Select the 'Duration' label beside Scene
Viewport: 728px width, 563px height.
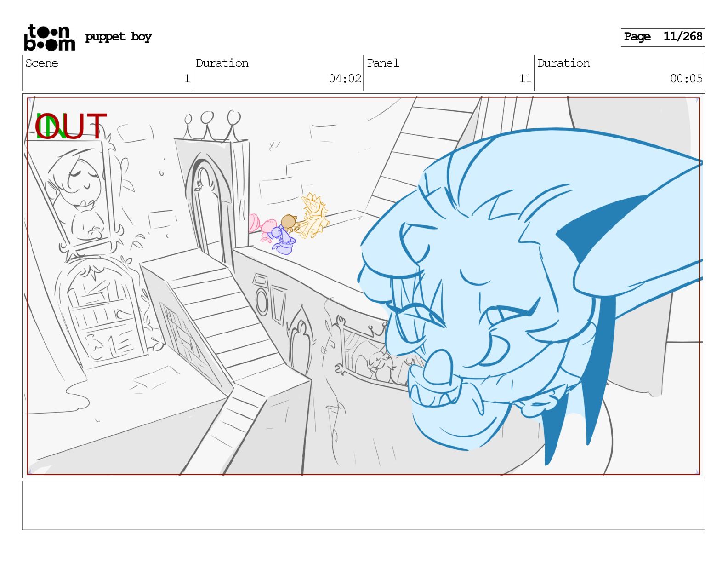(x=222, y=63)
